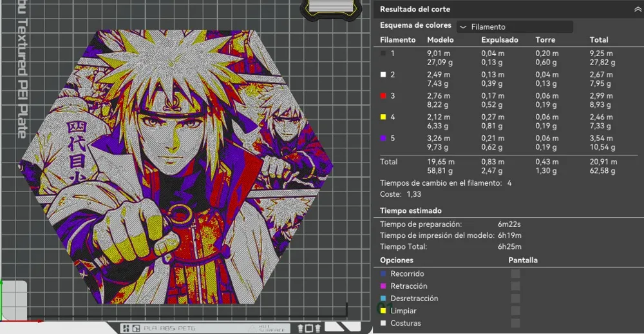Enable the Costuras display checkbox
Viewport: 644px width, 334px height.
pyautogui.click(x=515, y=323)
